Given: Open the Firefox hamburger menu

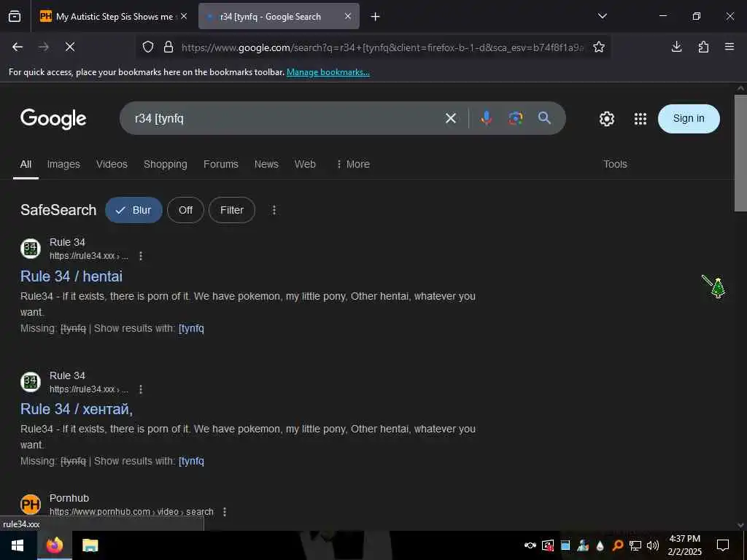Looking at the screenshot, I should 729,47.
